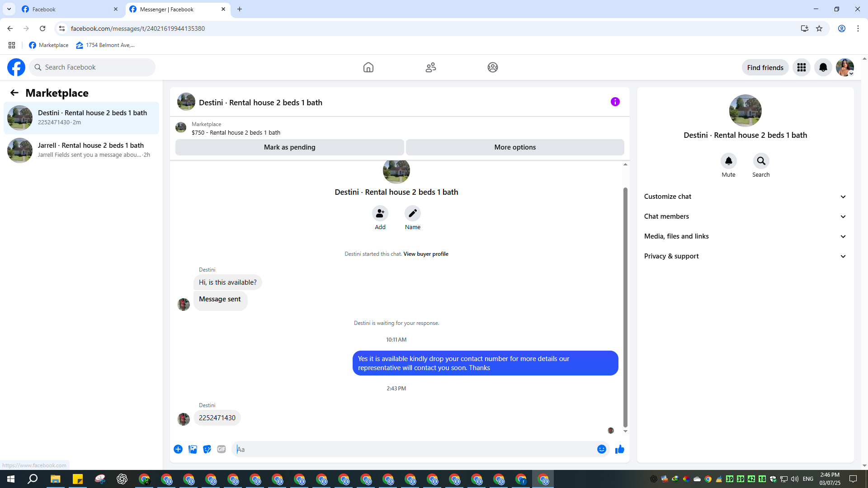Open the notifications bell in top bar
The width and height of the screenshot is (868, 488).
pyautogui.click(x=823, y=67)
